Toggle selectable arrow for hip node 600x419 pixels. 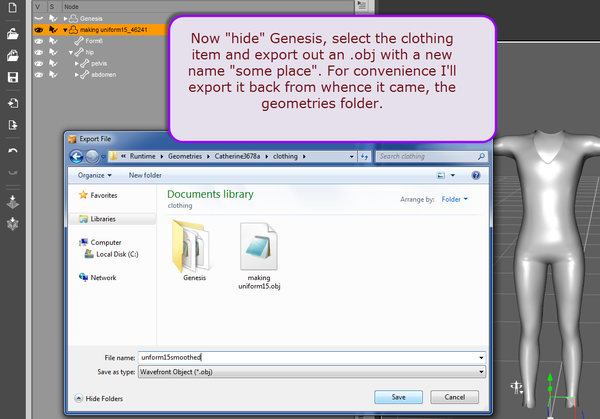coord(53,52)
